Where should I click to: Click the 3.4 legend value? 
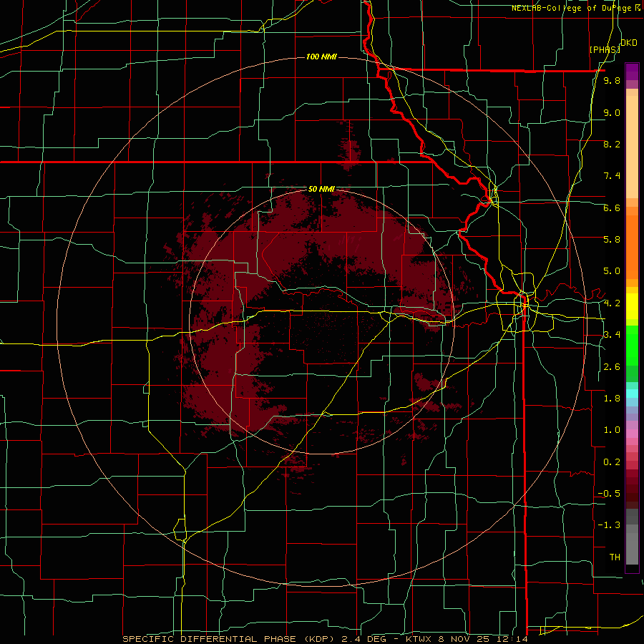(612, 335)
